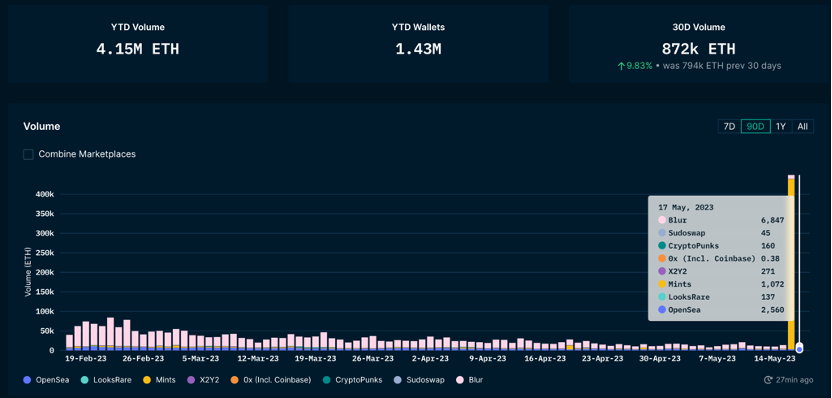Click the green 9.83% change indicator
832x398 pixels.
pos(634,66)
